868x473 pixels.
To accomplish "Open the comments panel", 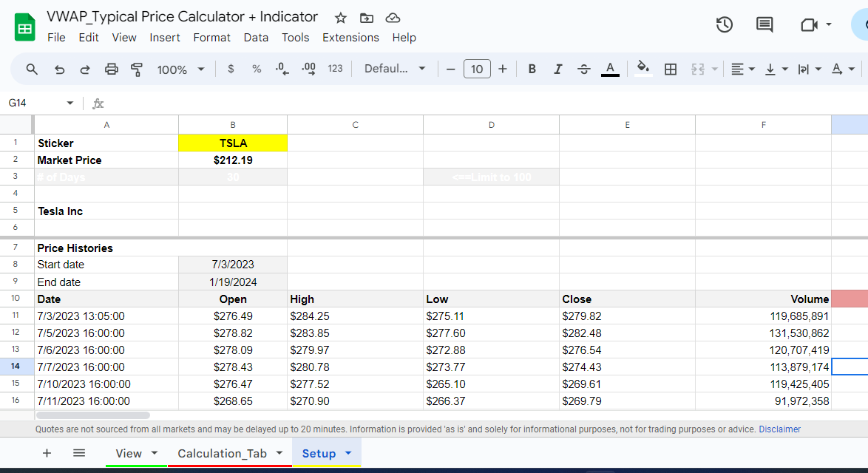I will click(764, 25).
